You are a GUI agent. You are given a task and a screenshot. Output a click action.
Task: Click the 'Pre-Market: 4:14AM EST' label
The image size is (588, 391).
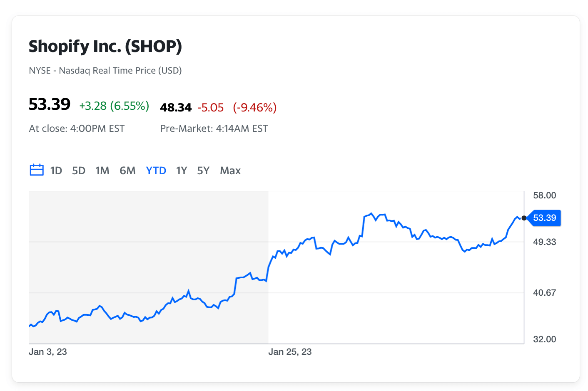pyautogui.click(x=214, y=129)
